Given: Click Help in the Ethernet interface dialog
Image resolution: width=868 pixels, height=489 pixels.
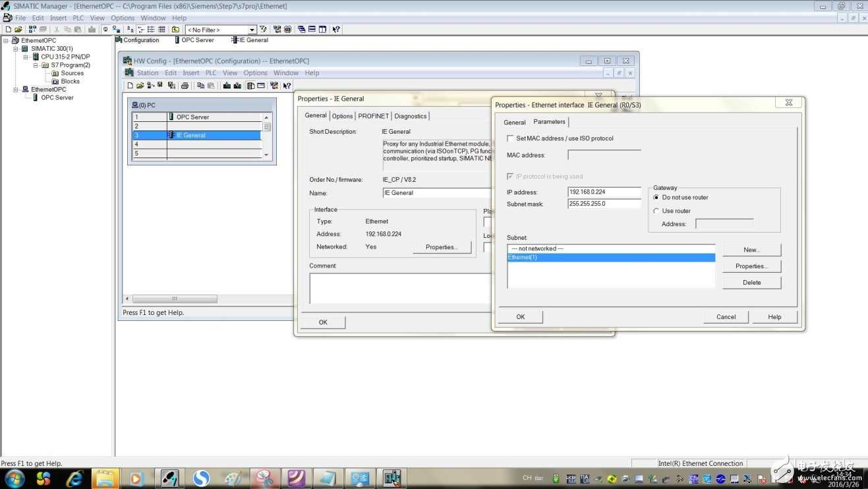Looking at the screenshot, I should tap(774, 317).
